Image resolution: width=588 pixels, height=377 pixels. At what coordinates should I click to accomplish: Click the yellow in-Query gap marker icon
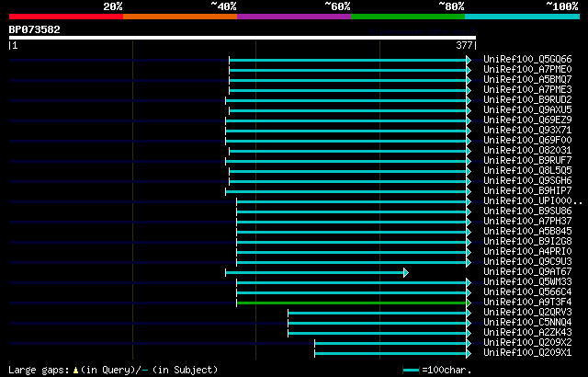point(75,370)
